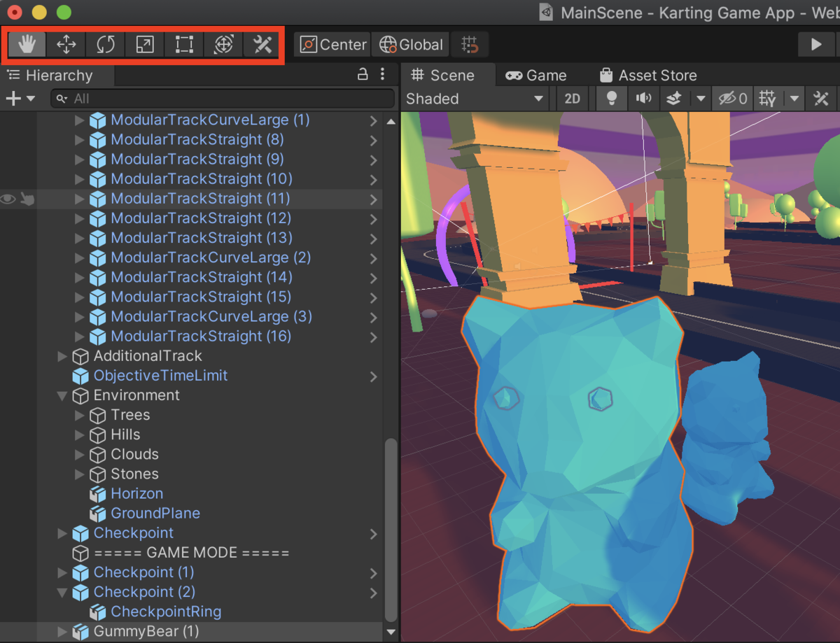The width and height of the screenshot is (840, 643).
Task: Expand the Stones group
Action: coord(79,474)
